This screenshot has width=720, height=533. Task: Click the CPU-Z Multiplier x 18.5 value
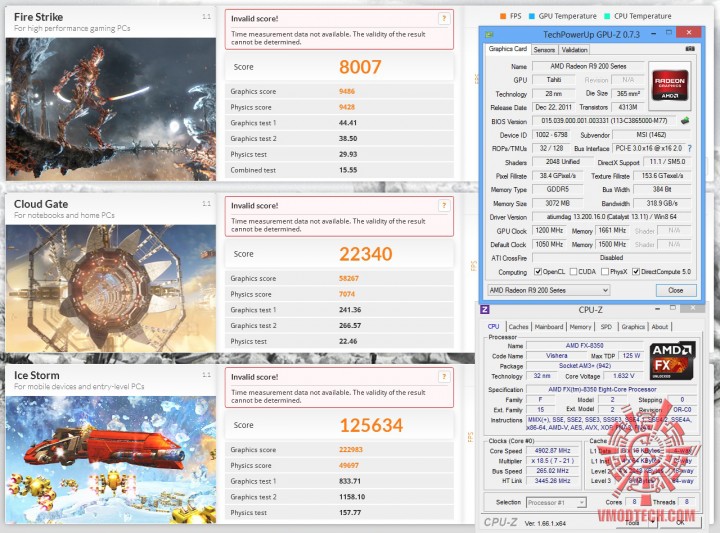(x=552, y=460)
